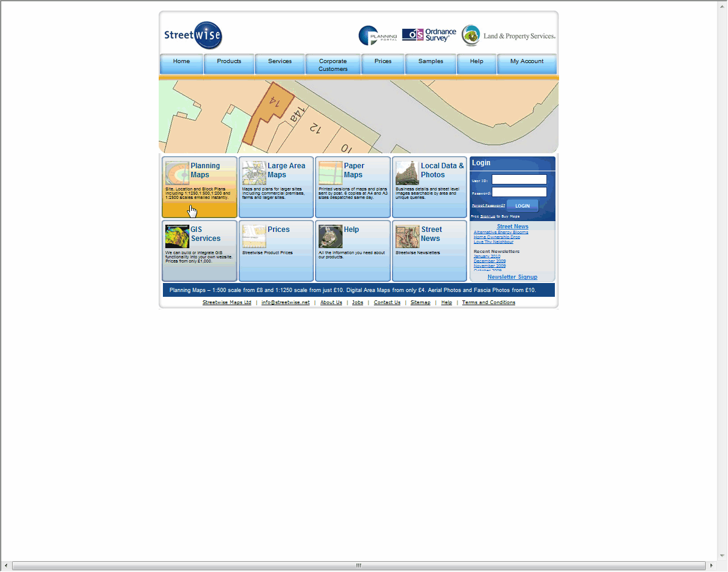728x572 pixels.
Task: Click the Streetwise logo
Action: [193, 35]
